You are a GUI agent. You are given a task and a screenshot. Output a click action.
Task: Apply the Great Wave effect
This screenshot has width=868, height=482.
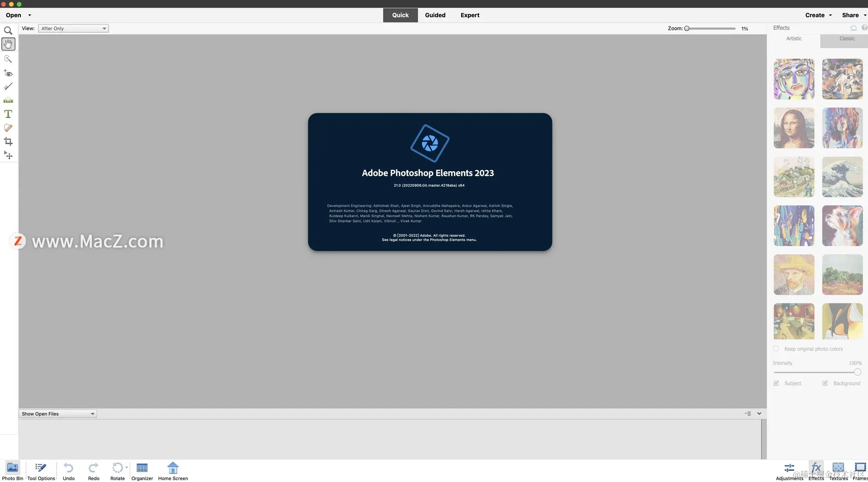point(842,177)
